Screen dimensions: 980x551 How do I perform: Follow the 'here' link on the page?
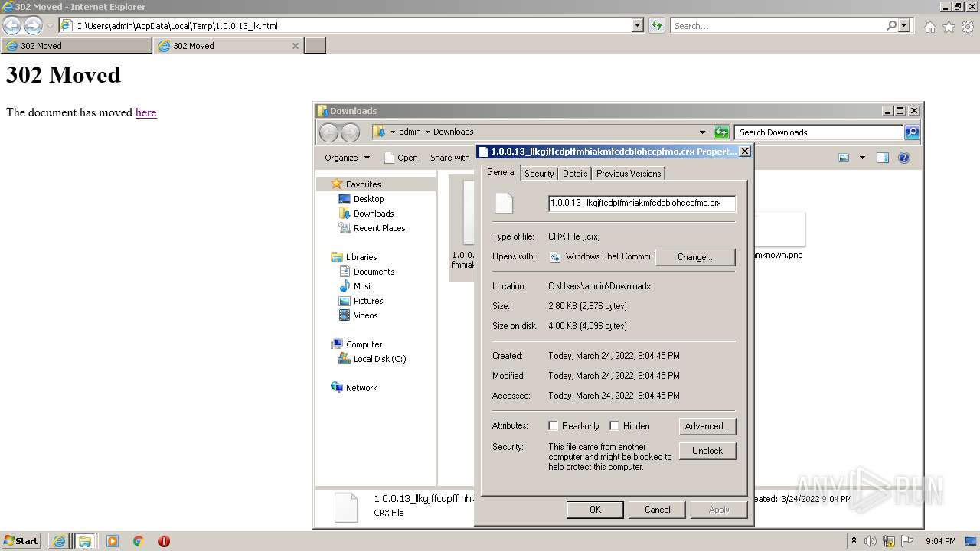pyautogui.click(x=145, y=112)
